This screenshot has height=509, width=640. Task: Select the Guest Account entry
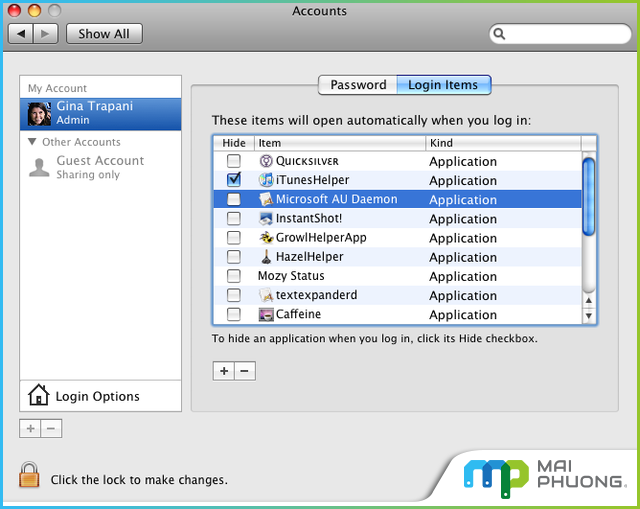[100, 167]
